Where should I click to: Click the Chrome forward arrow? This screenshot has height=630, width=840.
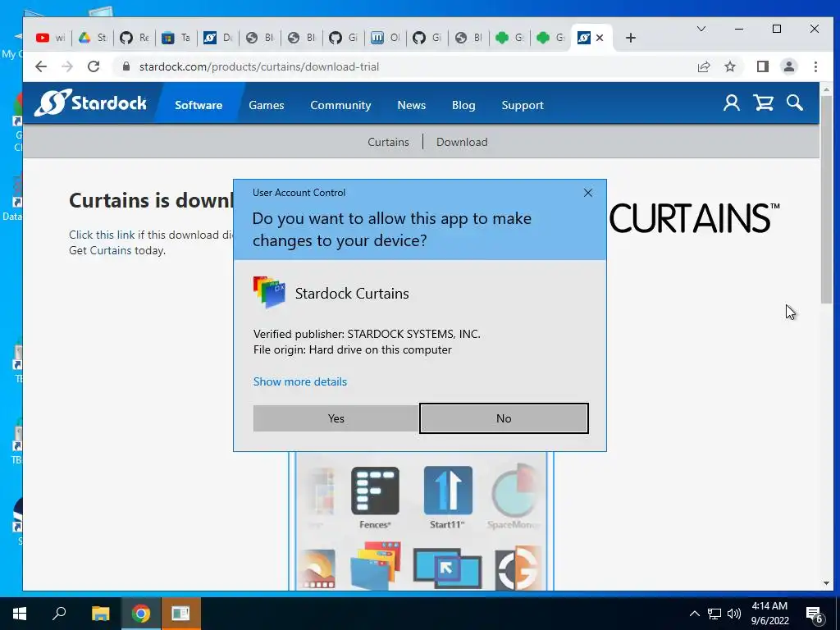tap(67, 66)
